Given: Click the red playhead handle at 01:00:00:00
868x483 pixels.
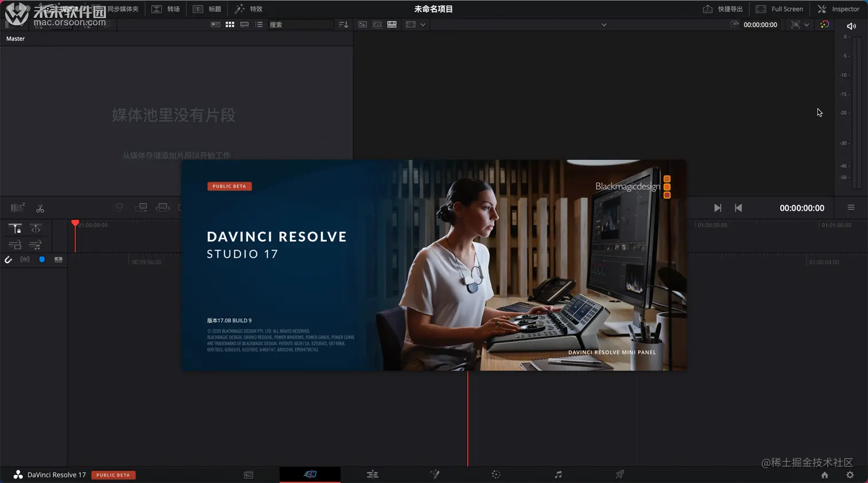Looking at the screenshot, I should point(75,223).
